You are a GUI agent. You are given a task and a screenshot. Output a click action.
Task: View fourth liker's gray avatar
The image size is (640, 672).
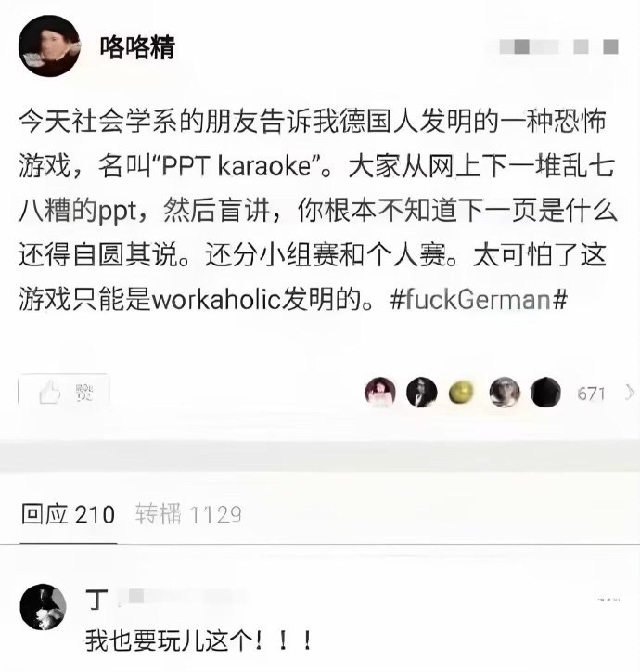click(505, 392)
